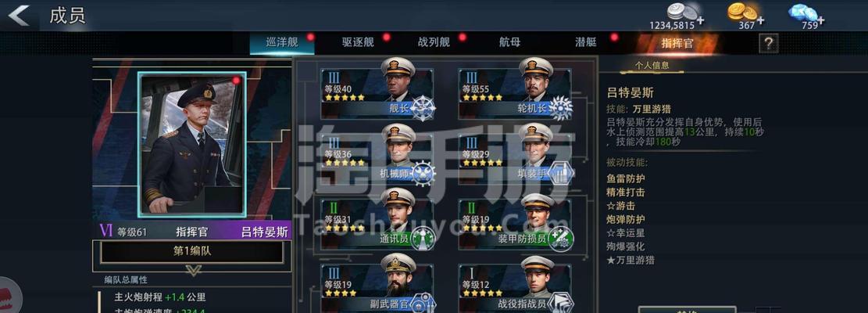Open the 驱逐舰 tab
This screenshot has width=868, height=313.
pos(358,43)
